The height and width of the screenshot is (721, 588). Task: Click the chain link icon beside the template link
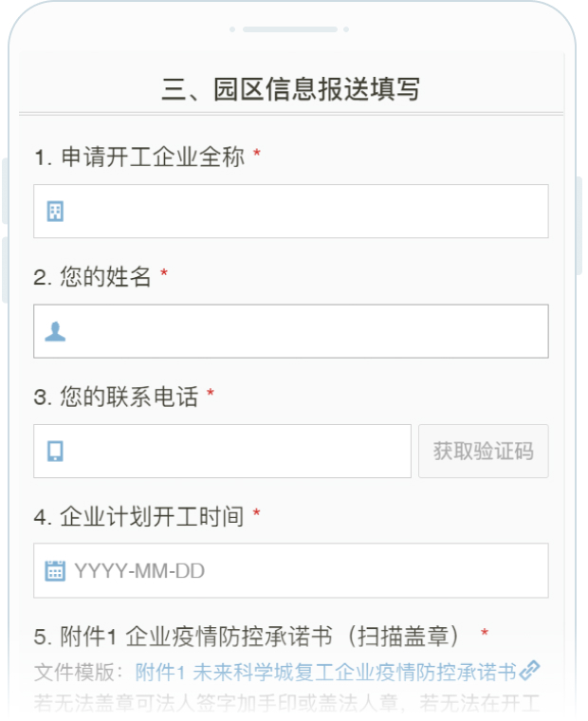tap(530, 673)
